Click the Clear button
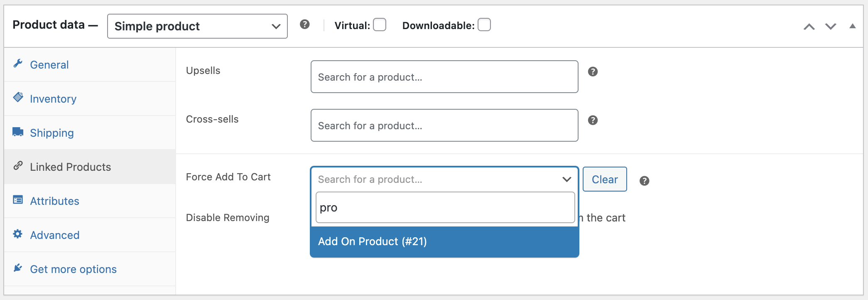The height and width of the screenshot is (300, 868). pos(605,179)
